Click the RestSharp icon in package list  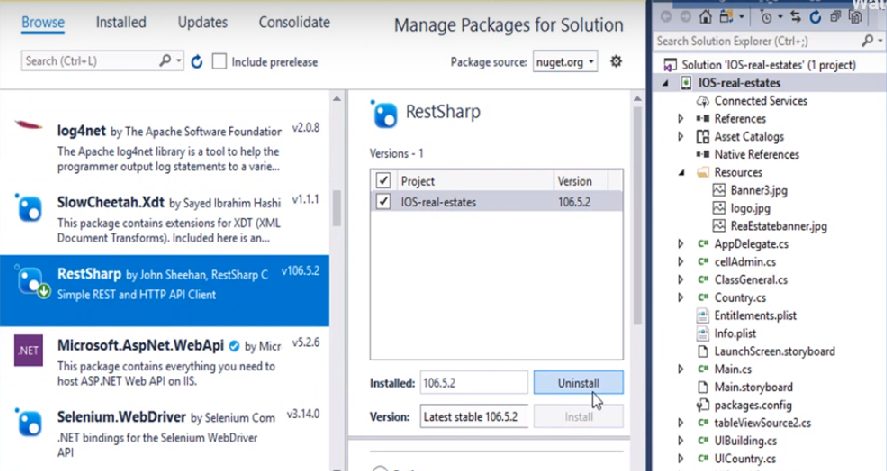pos(31,280)
